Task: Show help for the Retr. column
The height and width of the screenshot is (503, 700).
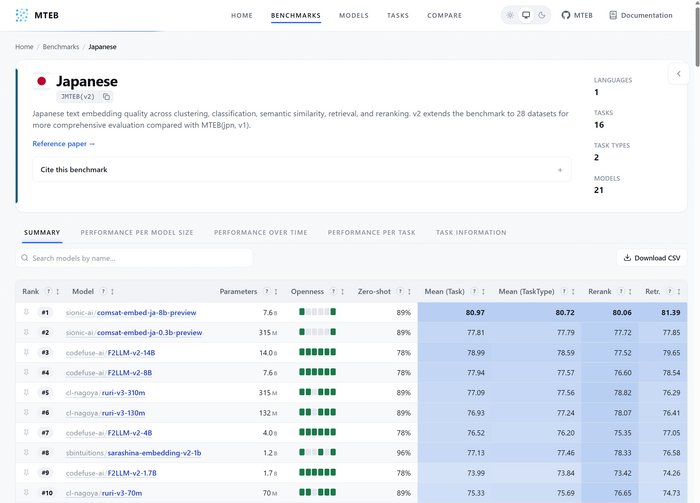Action: [x=669, y=291]
